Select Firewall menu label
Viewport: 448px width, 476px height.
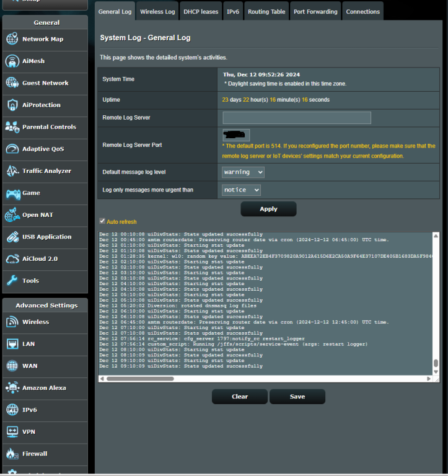coord(35,454)
